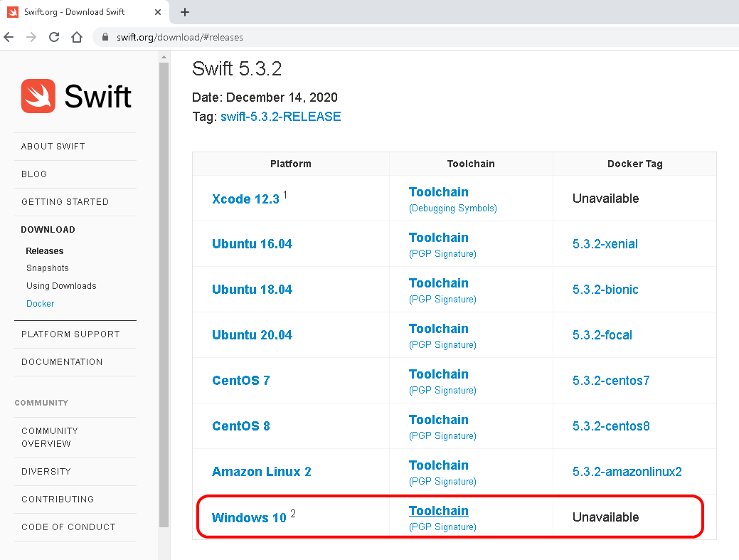Go to the PLATFORM SUPPORT sidebar item

71,334
